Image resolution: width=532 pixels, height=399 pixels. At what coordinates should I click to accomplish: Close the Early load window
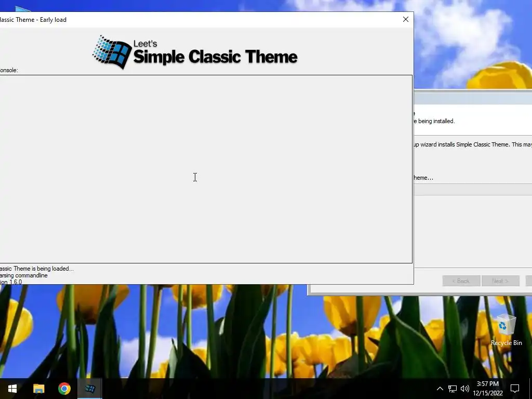(x=405, y=19)
